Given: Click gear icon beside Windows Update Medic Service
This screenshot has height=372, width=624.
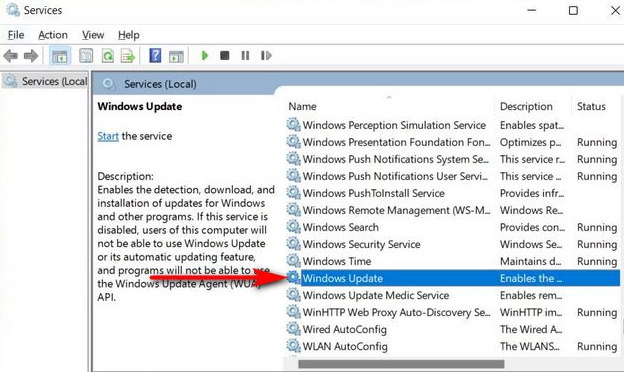Looking at the screenshot, I should click(x=294, y=295).
